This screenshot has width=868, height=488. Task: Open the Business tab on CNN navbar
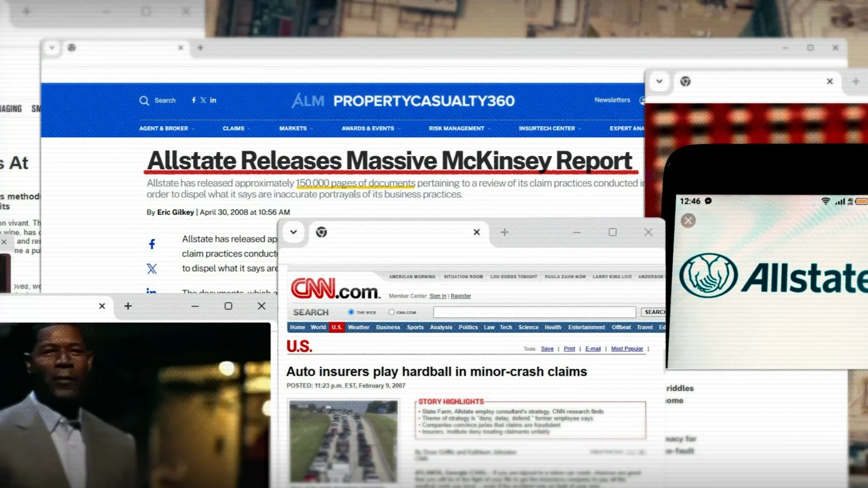point(388,327)
